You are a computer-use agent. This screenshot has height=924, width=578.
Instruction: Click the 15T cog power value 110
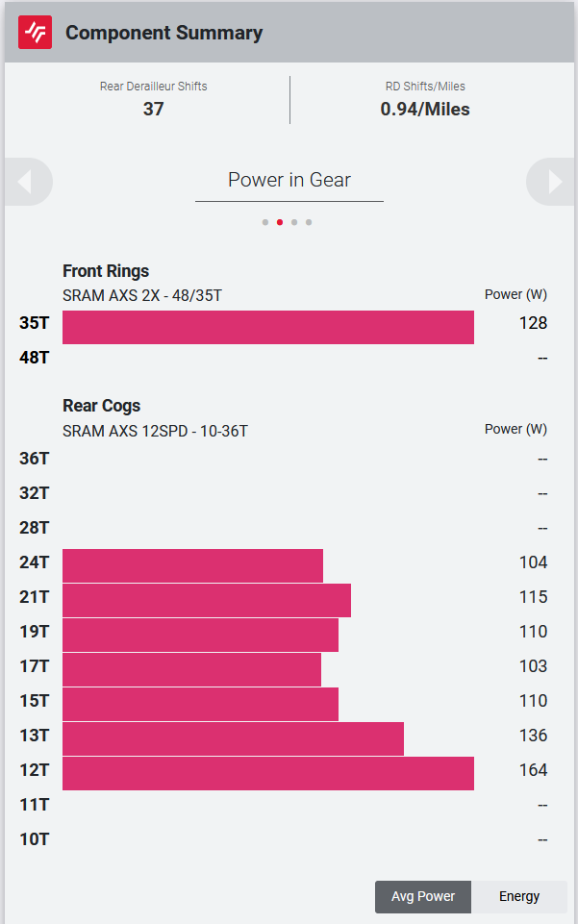point(533,701)
